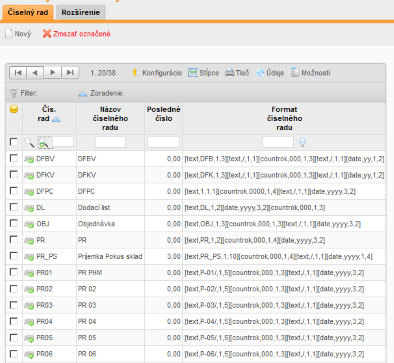Check the PR_PS row checkbox

point(14,256)
